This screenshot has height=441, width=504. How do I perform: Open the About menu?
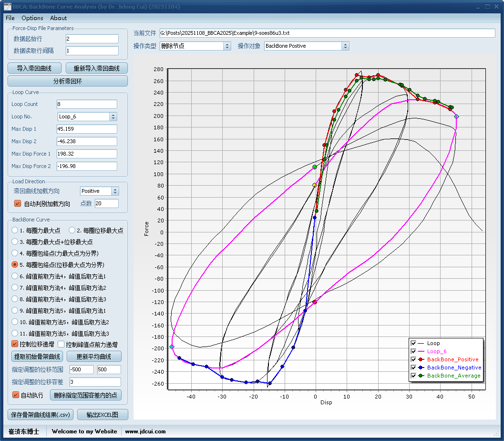(58, 18)
